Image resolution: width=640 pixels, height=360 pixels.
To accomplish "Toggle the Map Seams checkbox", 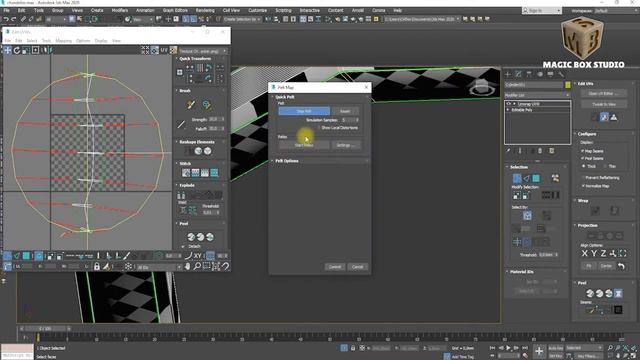I will pos(583,151).
